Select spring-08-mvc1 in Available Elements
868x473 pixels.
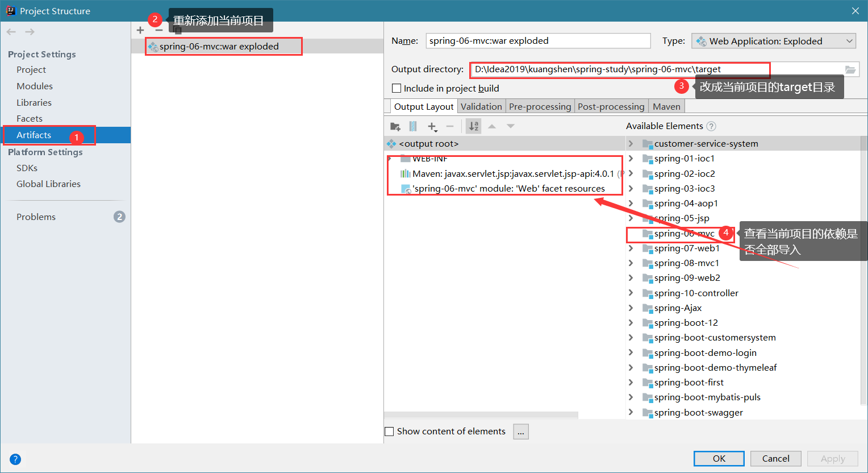[x=687, y=263]
